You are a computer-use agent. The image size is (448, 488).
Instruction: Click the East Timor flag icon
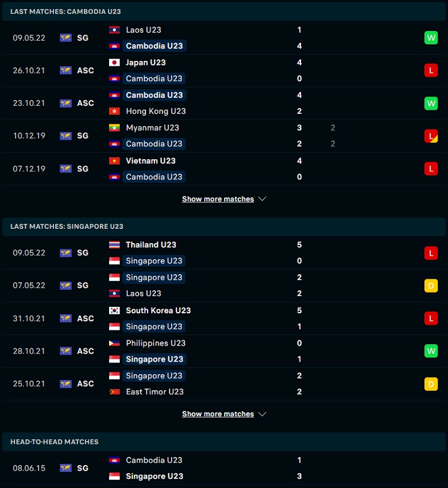point(114,392)
